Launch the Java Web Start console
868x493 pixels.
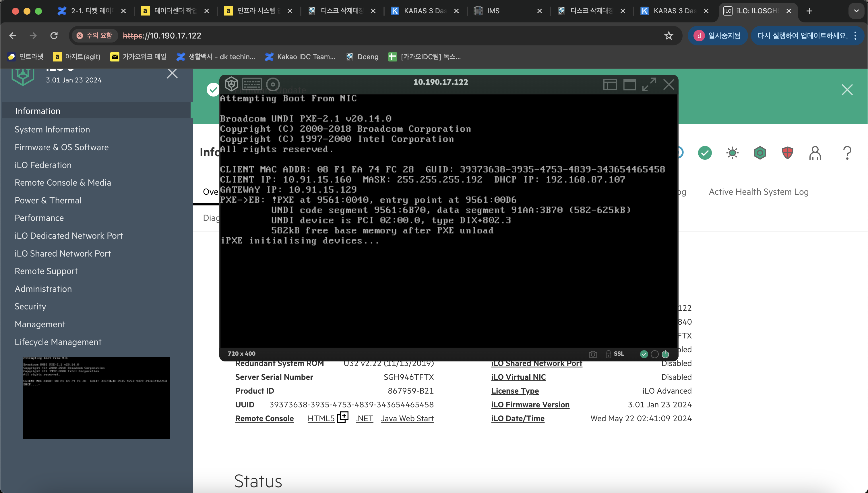[x=407, y=418]
